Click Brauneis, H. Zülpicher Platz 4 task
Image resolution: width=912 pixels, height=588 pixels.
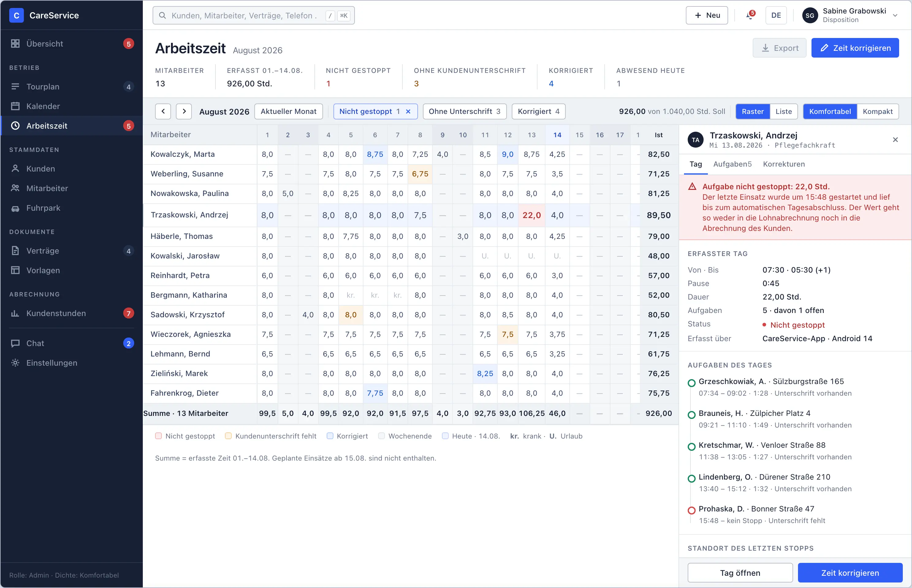click(795, 419)
